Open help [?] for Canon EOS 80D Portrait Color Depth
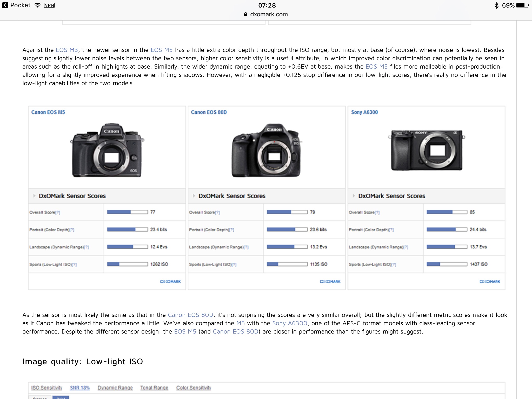Viewport: 532px width, 399px height. click(232, 230)
